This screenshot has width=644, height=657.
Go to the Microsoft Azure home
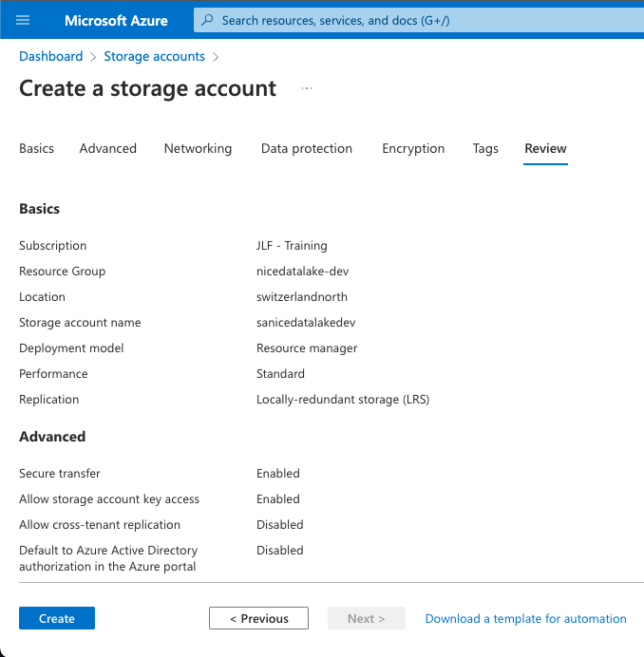pos(116,20)
